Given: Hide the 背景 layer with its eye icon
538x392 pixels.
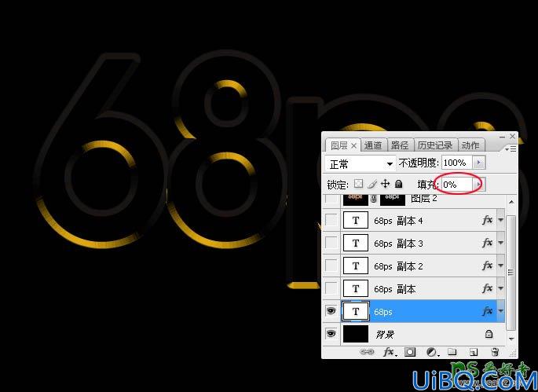Looking at the screenshot, I should [x=331, y=334].
